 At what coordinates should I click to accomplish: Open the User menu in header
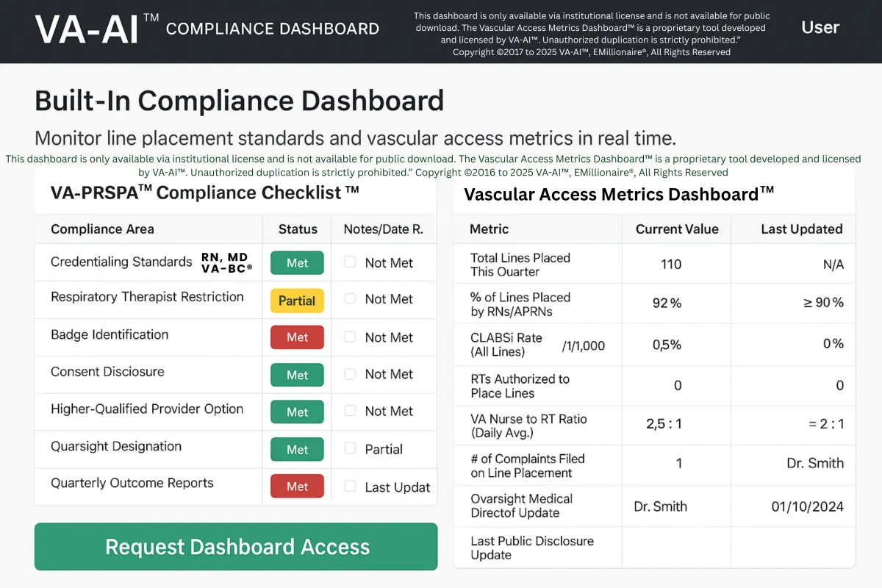pos(820,28)
